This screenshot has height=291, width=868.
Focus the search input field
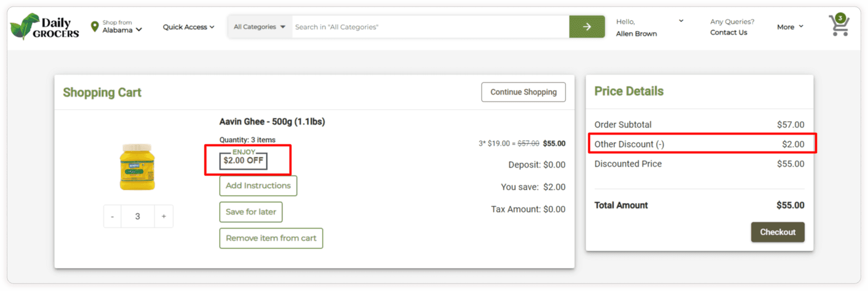pyautogui.click(x=430, y=27)
